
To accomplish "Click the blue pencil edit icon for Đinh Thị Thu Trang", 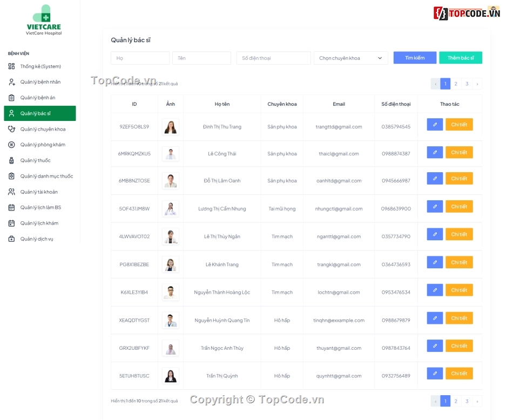I will [x=435, y=124].
